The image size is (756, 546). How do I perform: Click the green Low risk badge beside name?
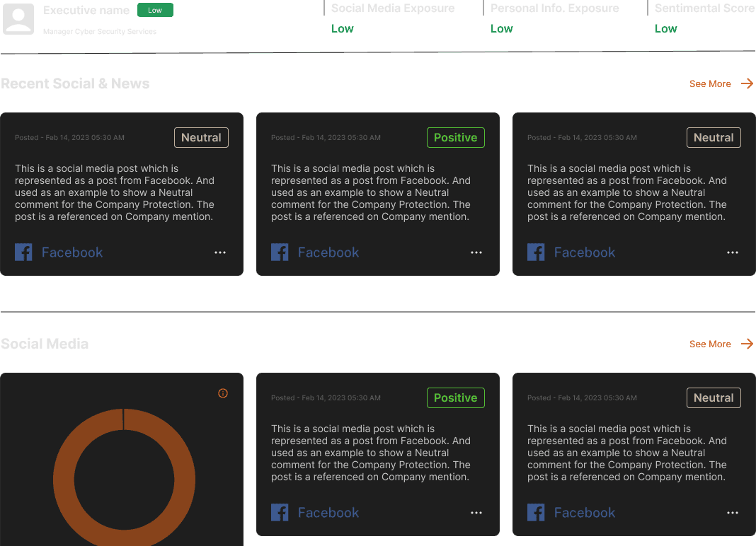tap(155, 10)
